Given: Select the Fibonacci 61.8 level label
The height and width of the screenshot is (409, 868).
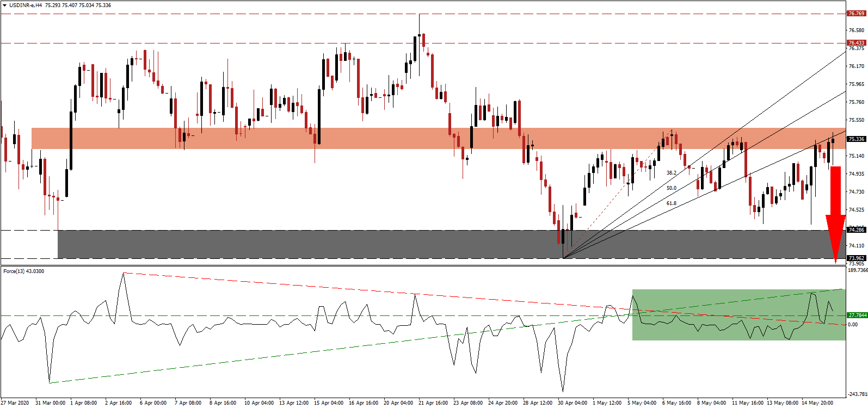Looking at the screenshot, I should point(672,203).
